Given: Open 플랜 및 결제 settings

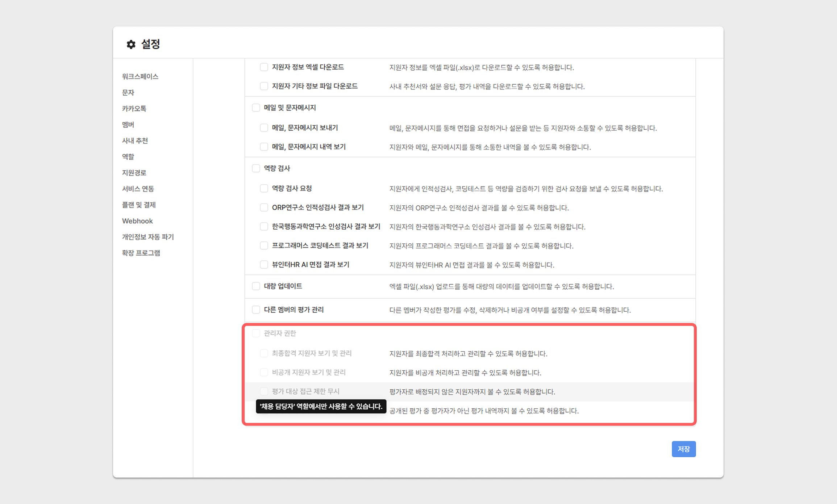Looking at the screenshot, I should click(x=139, y=205).
